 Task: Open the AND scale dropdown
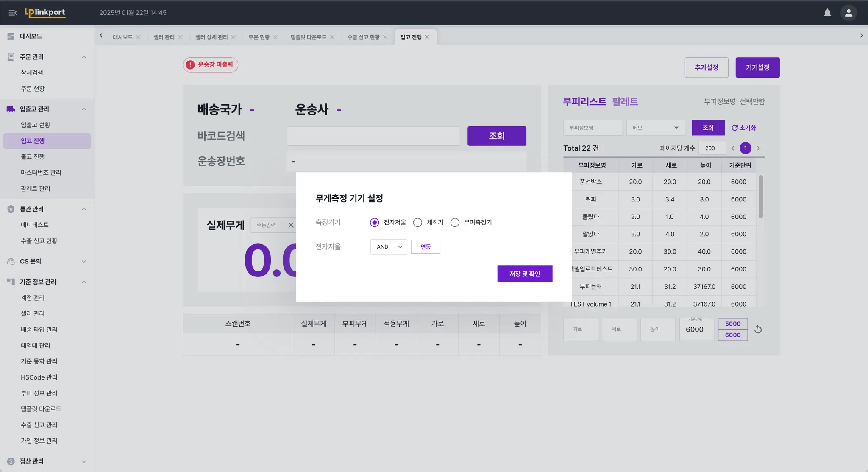(x=388, y=247)
